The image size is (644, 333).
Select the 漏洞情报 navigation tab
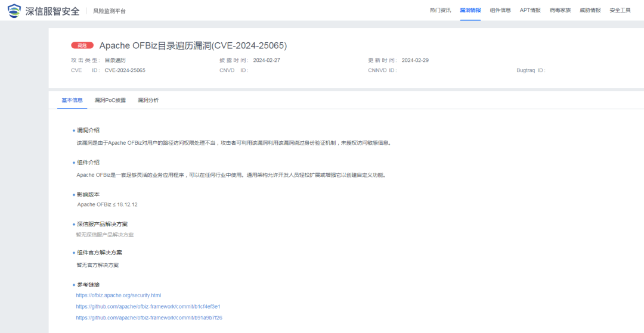[x=470, y=10]
